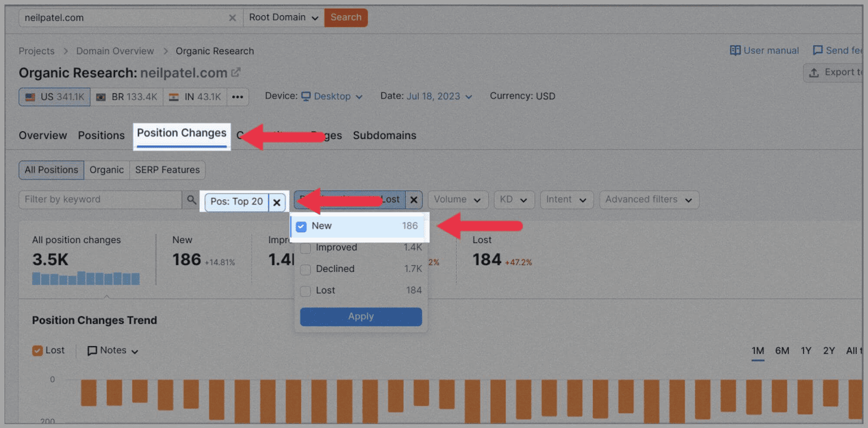Click the orange Search button
868x428 pixels.
click(346, 17)
